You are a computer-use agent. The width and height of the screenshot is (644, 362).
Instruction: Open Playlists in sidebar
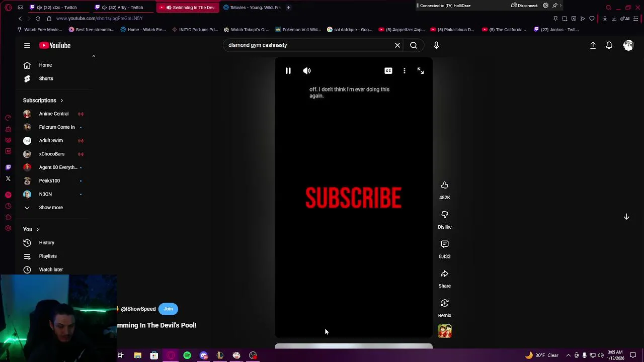tap(48, 256)
